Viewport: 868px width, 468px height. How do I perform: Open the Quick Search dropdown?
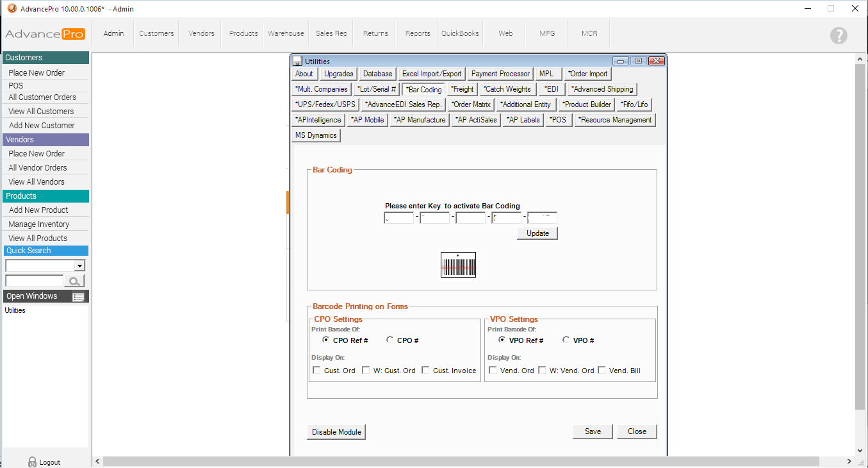tap(79, 266)
